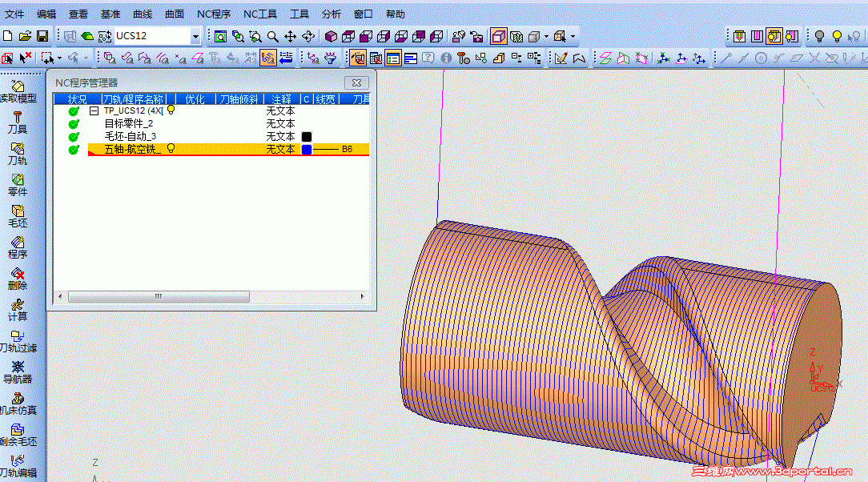868x482 pixels.
Task: Click the funnel filter icon
Action: [x=331, y=58]
